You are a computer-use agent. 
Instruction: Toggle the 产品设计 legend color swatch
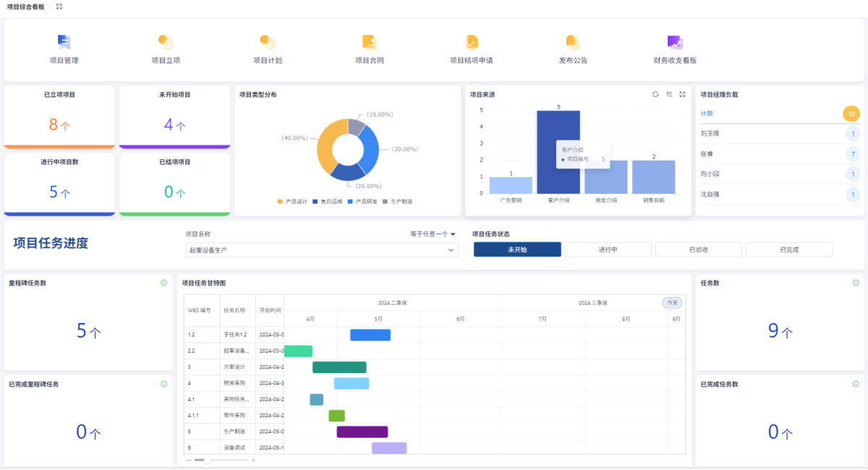[x=281, y=202]
